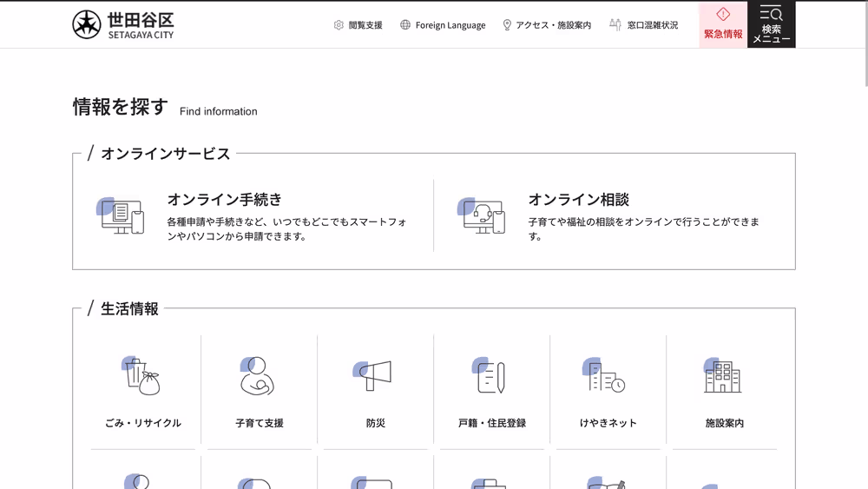Open the ごみ・リサイクル label

coord(143,423)
